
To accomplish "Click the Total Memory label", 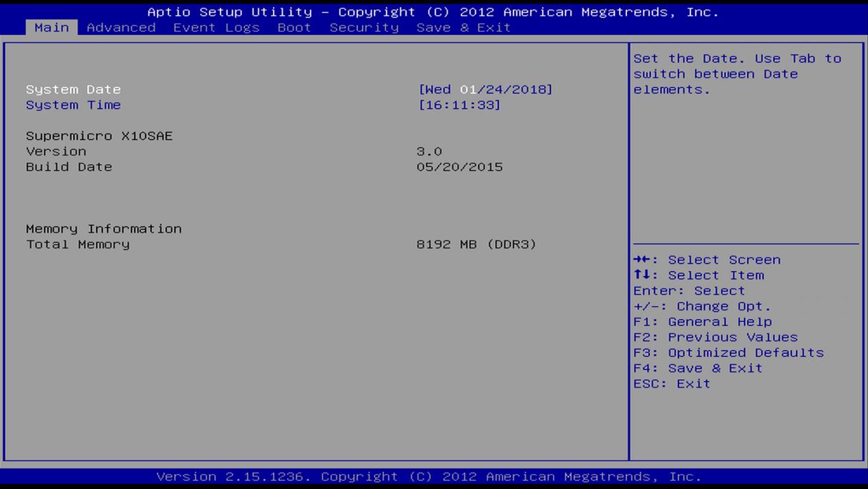I will [x=78, y=244].
